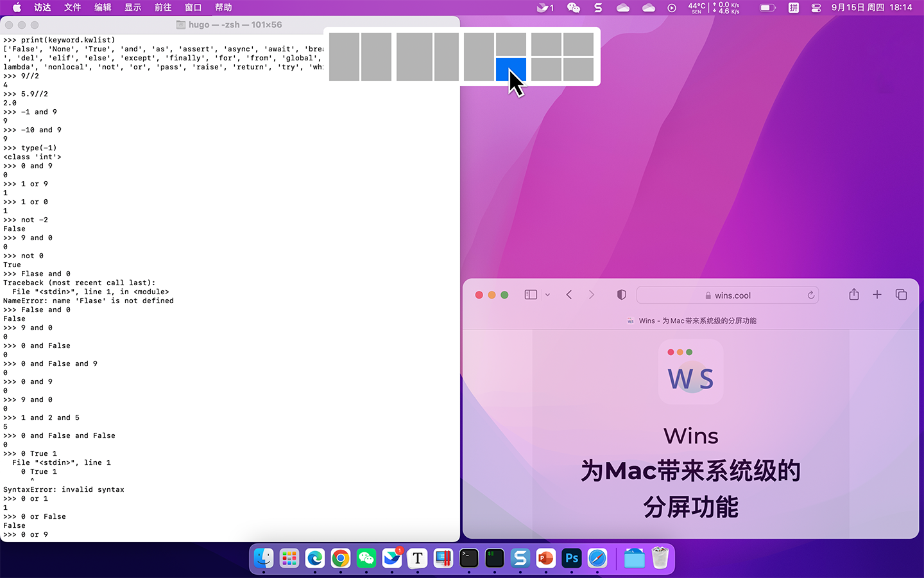Open the sidebar chevron dropdown in Safari

coord(547,294)
